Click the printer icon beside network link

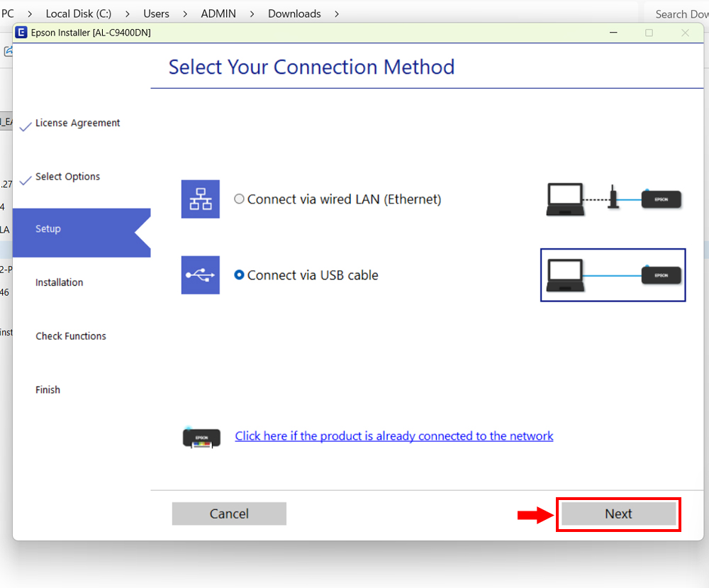(x=201, y=437)
